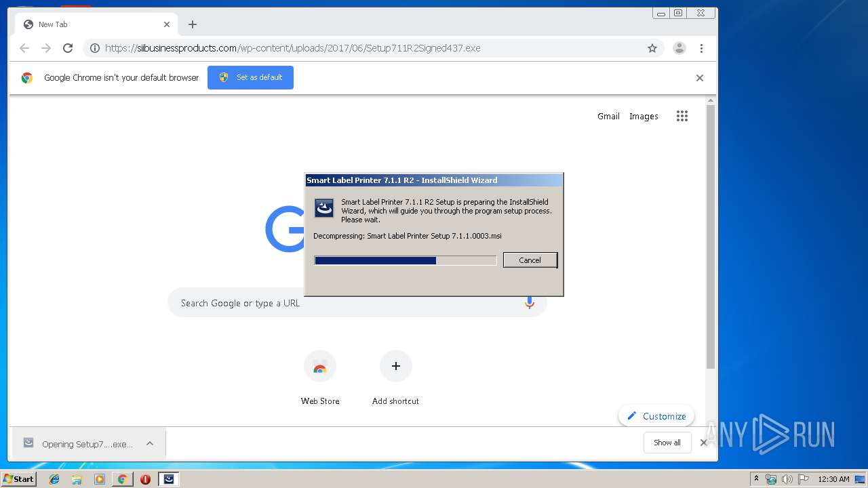This screenshot has height=488, width=868.
Task: Switch to Chrome taskbar button
Action: pyautogui.click(x=122, y=479)
